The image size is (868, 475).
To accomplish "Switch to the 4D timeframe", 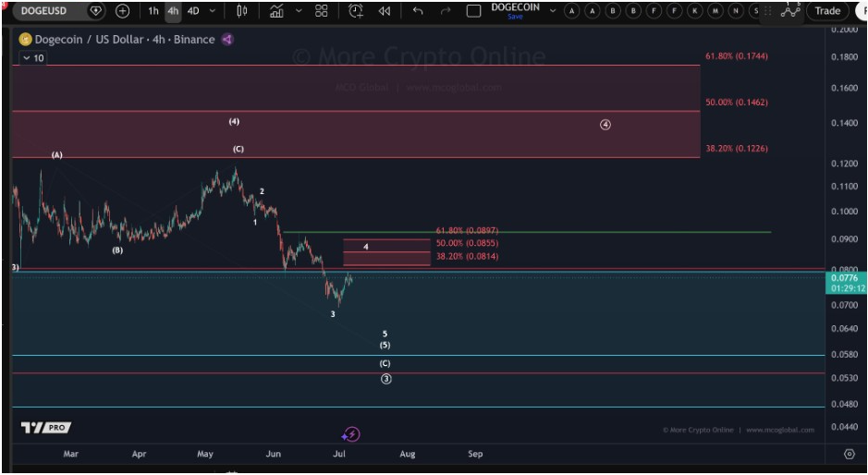I will coord(193,10).
